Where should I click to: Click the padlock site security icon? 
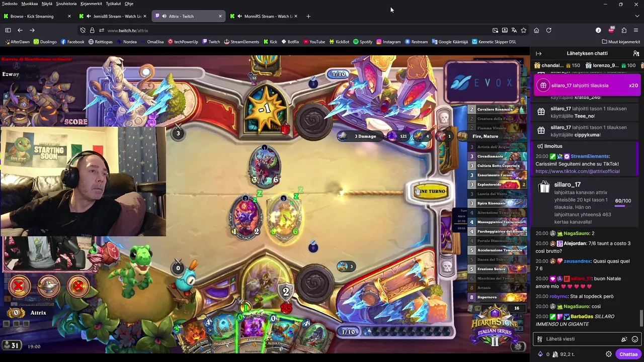pyautogui.click(x=92, y=30)
